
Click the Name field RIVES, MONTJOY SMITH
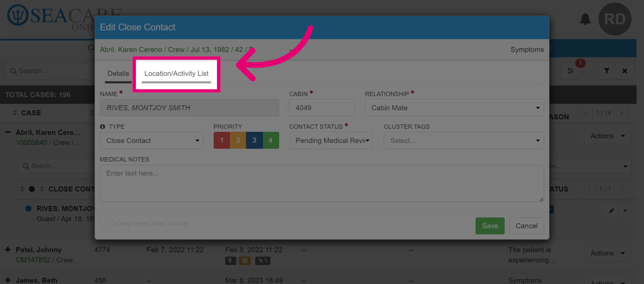click(189, 108)
